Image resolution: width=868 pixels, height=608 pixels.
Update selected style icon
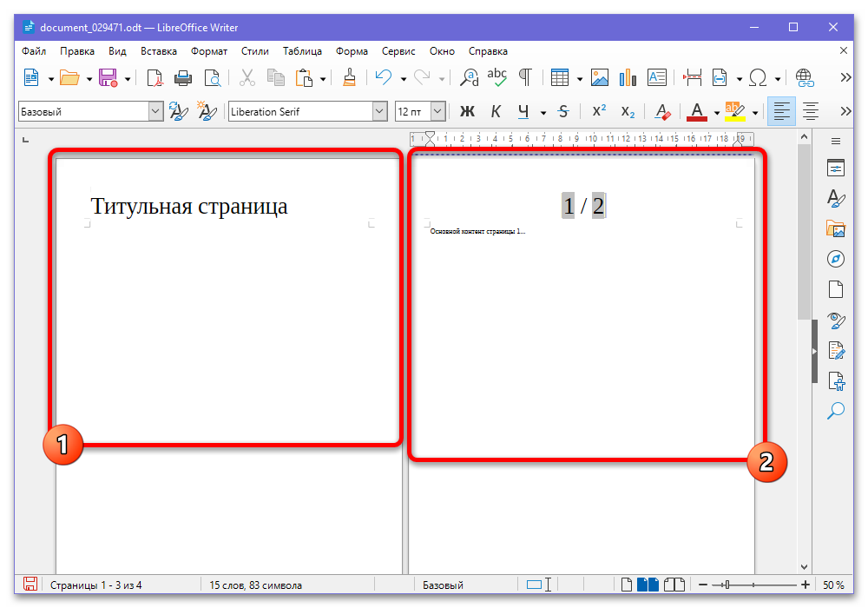pos(178,111)
